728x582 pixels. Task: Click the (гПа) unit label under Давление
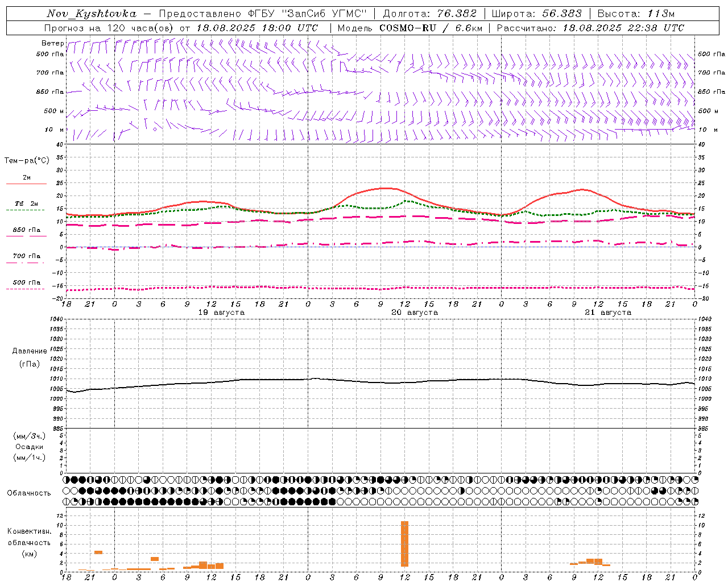(30, 364)
